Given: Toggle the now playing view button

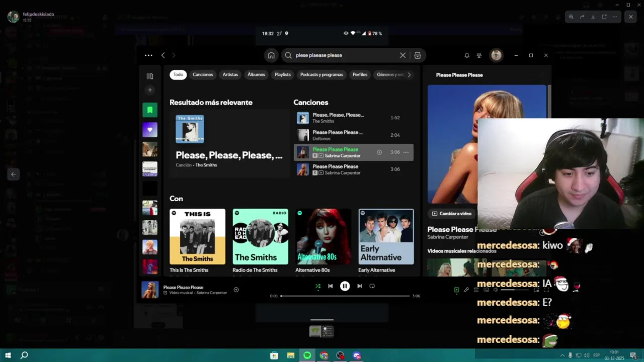Looking at the screenshot, I should coord(456,290).
